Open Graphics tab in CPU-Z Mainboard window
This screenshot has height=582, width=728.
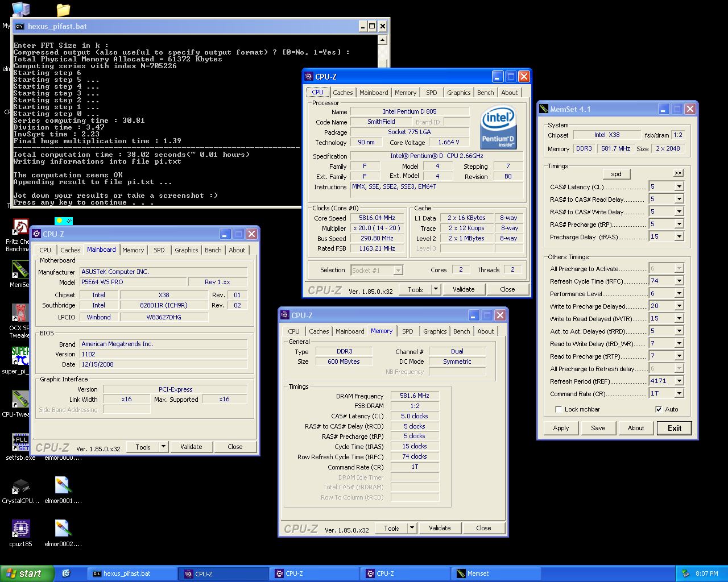coord(187,250)
